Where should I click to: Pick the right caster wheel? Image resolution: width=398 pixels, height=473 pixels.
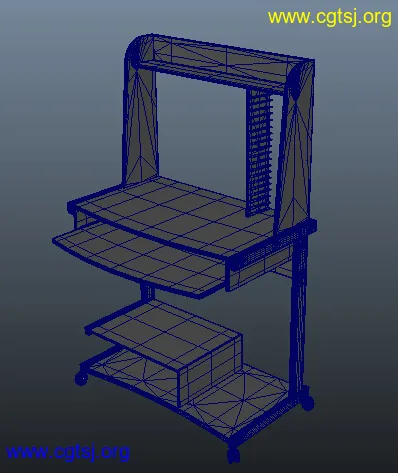tap(307, 401)
